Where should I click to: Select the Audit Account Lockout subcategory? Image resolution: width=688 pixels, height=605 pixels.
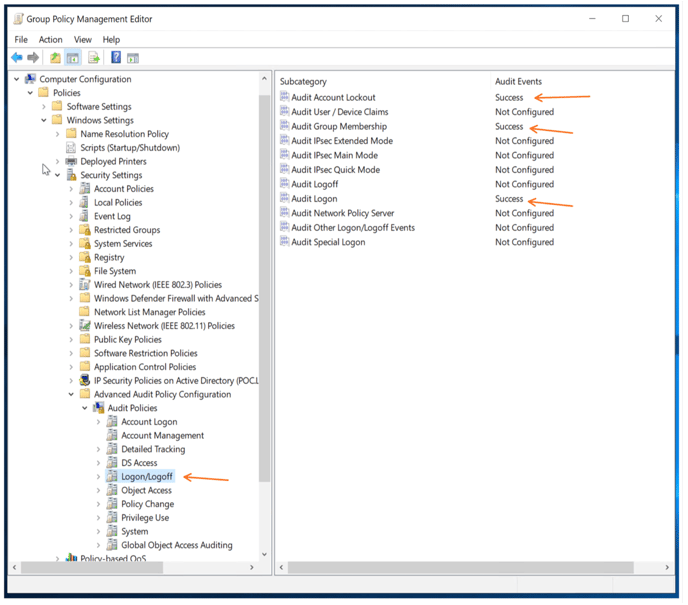(x=333, y=98)
